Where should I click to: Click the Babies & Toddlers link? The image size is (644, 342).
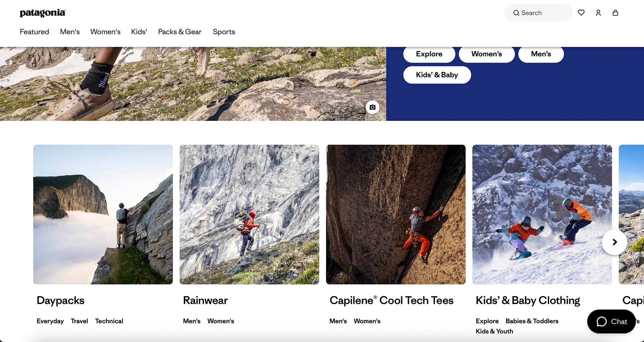tap(532, 321)
